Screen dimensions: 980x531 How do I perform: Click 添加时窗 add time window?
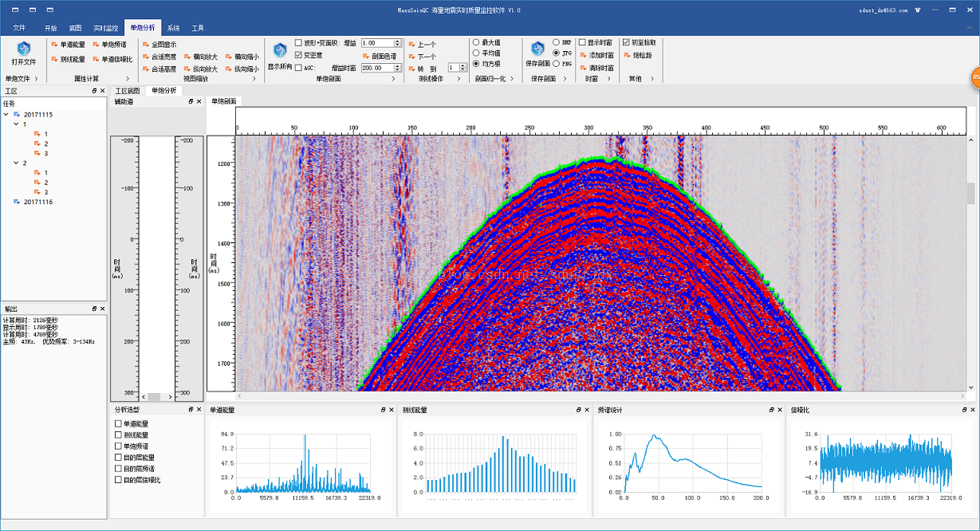[x=596, y=55]
